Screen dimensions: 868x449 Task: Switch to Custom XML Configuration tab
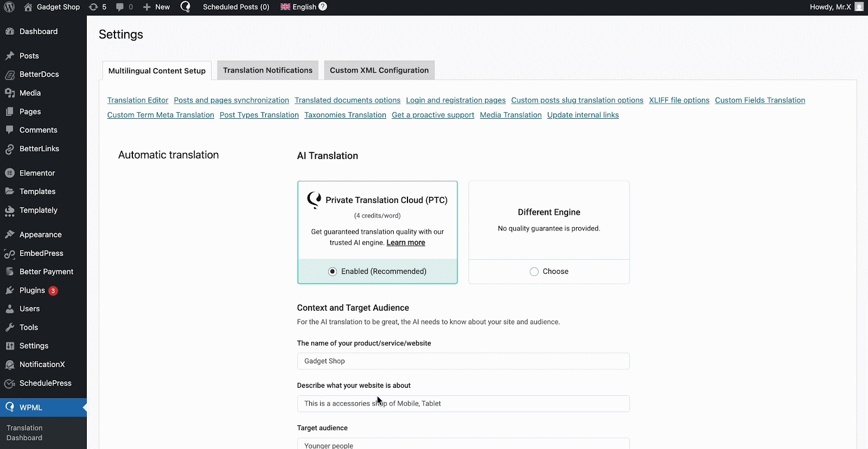pos(379,70)
